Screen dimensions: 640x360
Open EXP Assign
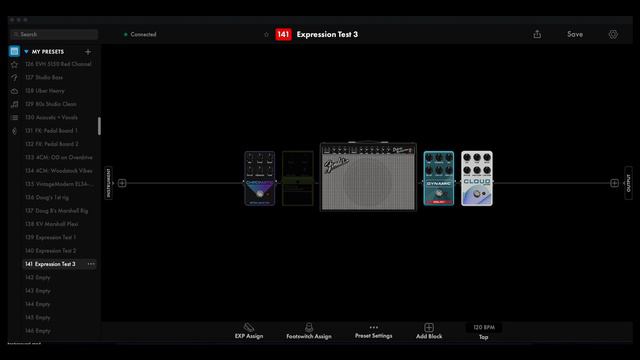249,331
